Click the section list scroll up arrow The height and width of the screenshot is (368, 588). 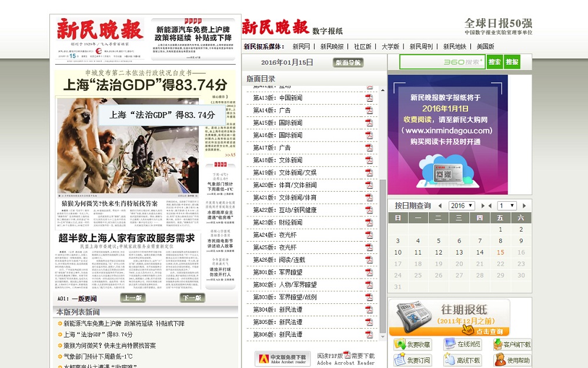click(x=383, y=90)
